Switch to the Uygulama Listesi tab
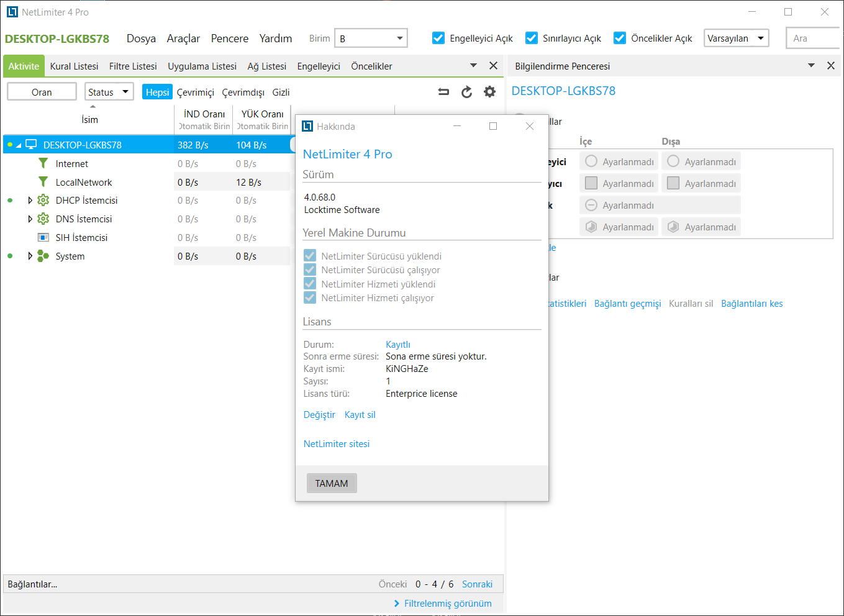844x616 pixels. (202, 66)
